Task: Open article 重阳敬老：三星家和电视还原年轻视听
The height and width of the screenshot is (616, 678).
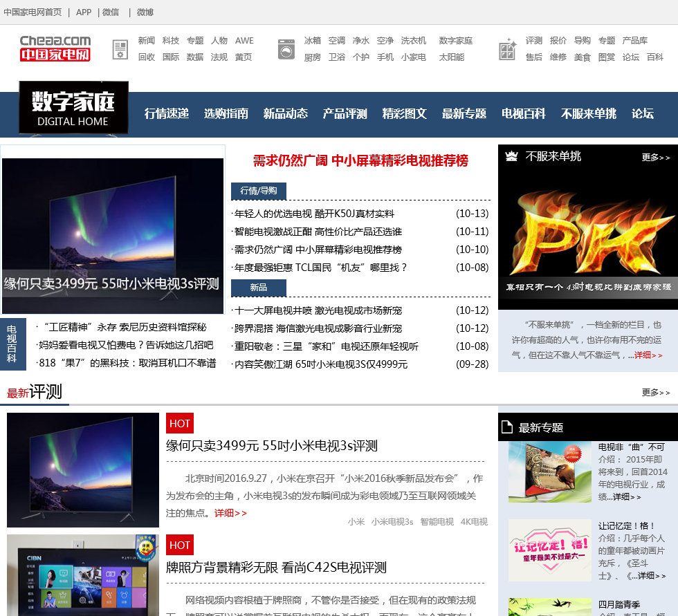Action: (326, 347)
